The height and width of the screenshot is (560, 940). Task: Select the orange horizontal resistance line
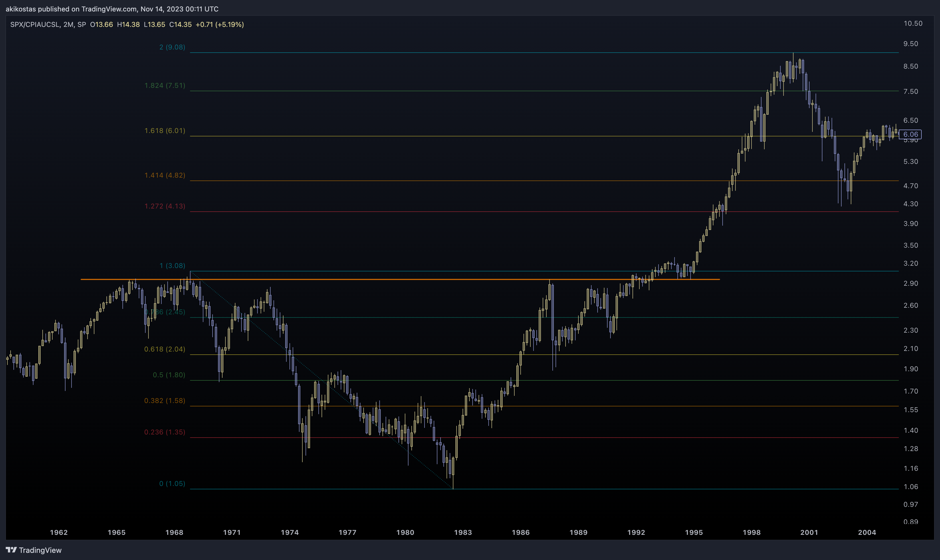pyautogui.click(x=400, y=279)
